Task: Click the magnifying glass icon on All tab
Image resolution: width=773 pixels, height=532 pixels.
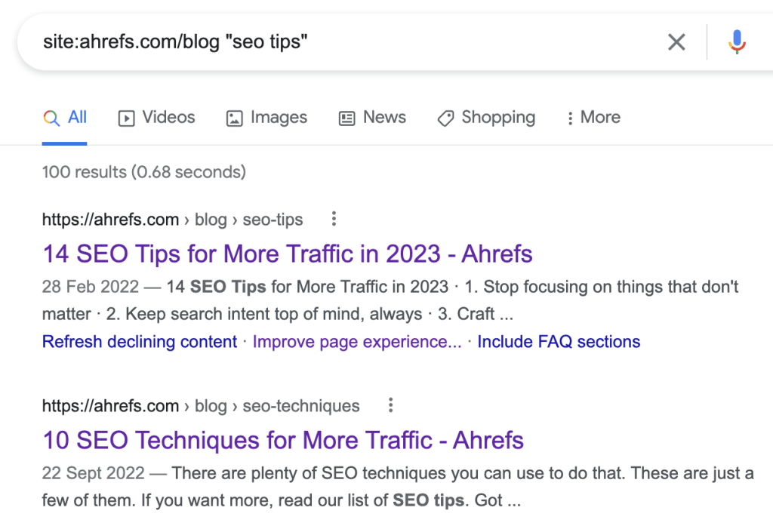Action: tap(51, 118)
